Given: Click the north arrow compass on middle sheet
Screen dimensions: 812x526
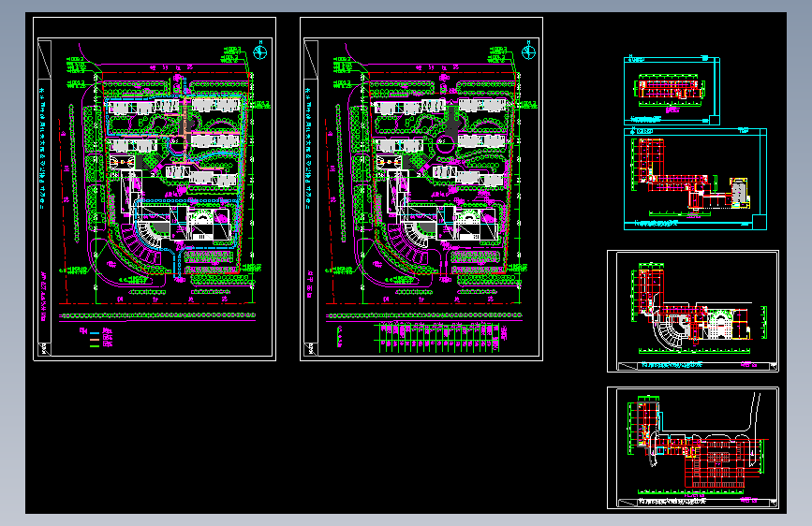Looking at the screenshot, I should 528,51.
